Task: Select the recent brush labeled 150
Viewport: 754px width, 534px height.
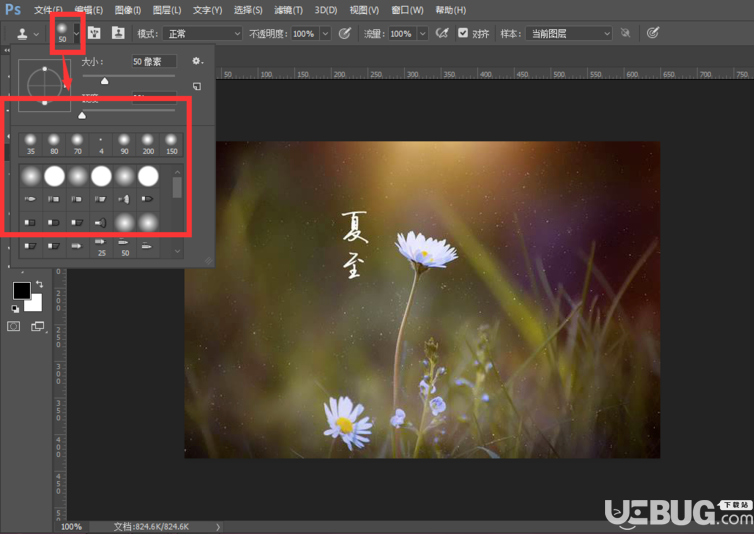Action: click(x=172, y=144)
